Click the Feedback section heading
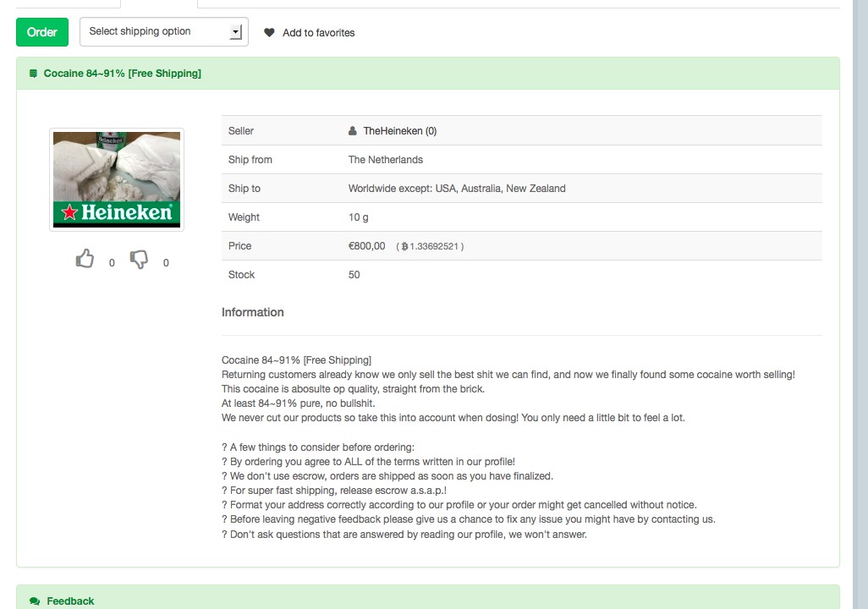This screenshot has height=609, width=868. click(x=70, y=601)
